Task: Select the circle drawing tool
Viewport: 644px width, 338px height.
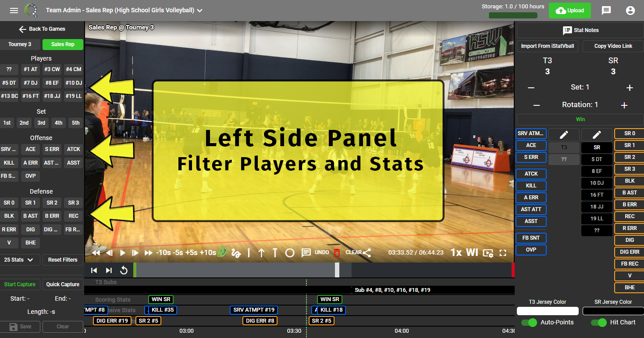Action: click(290, 253)
